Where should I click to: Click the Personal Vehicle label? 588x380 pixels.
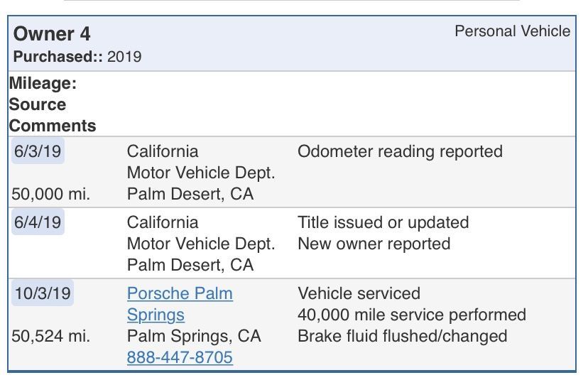point(512,31)
